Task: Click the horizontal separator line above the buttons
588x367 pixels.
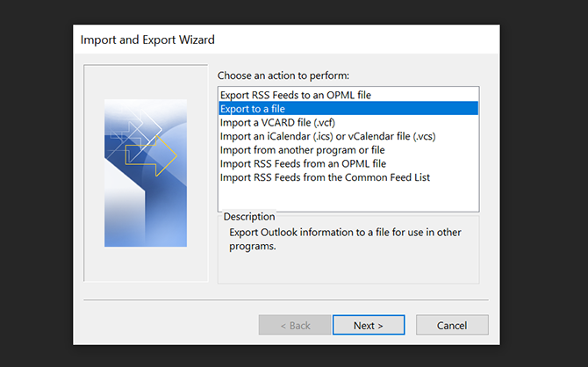Action: (x=285, y=300)
